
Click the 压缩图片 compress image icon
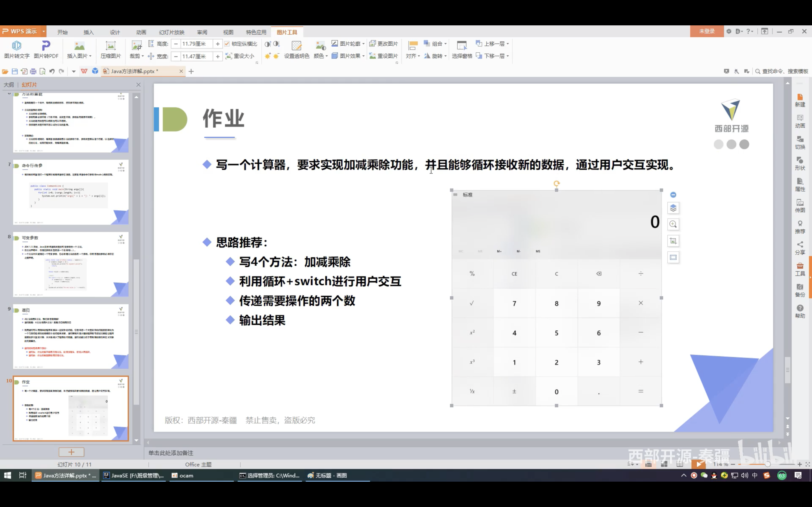pos(111,46)
